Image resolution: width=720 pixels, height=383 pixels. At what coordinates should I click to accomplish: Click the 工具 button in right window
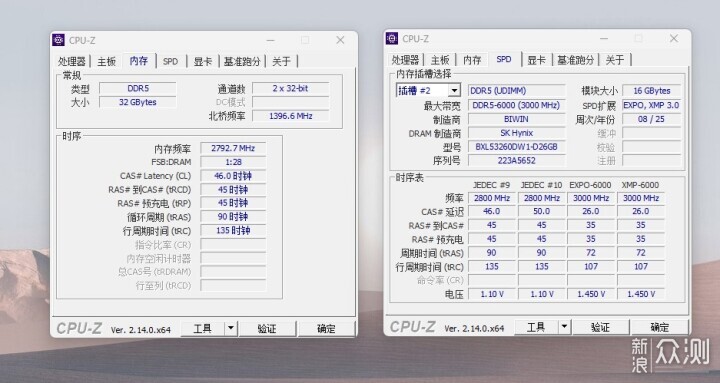(536, 327)
